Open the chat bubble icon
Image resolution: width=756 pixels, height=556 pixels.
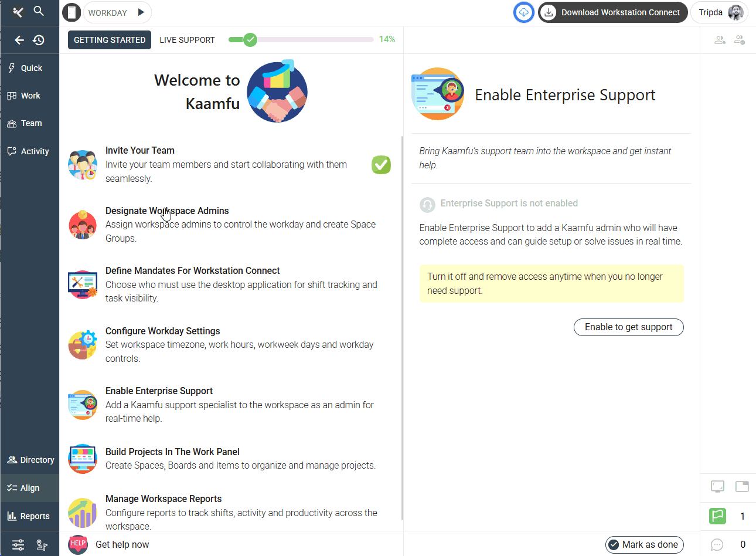click(717, 544)
